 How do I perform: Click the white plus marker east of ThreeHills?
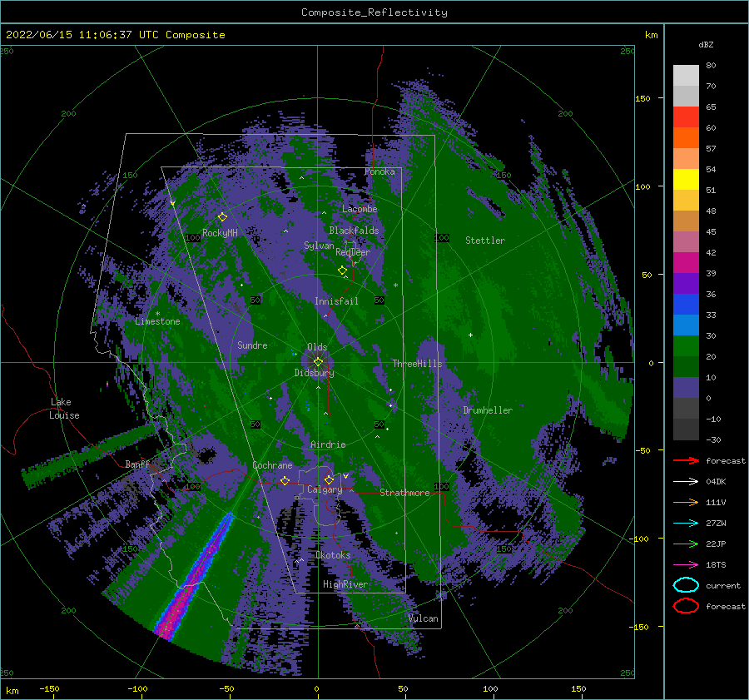(x=470, y=335)
